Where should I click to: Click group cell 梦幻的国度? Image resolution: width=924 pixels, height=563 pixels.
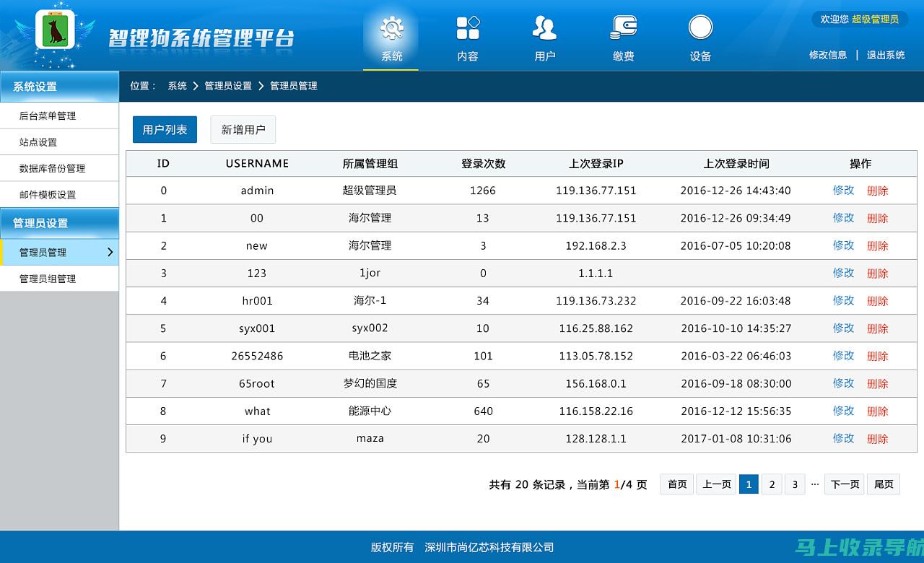point(370,383)
